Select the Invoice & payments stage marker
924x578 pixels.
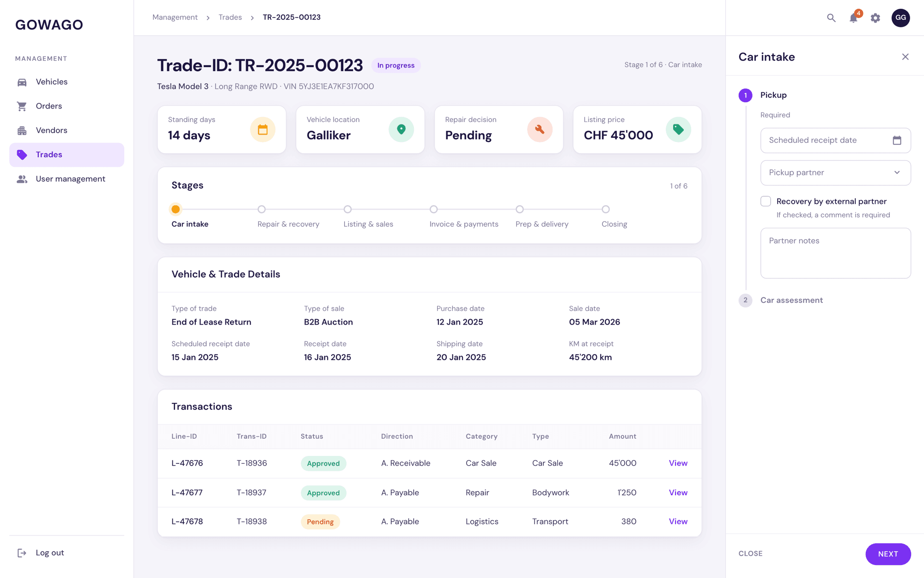point(433,209)
